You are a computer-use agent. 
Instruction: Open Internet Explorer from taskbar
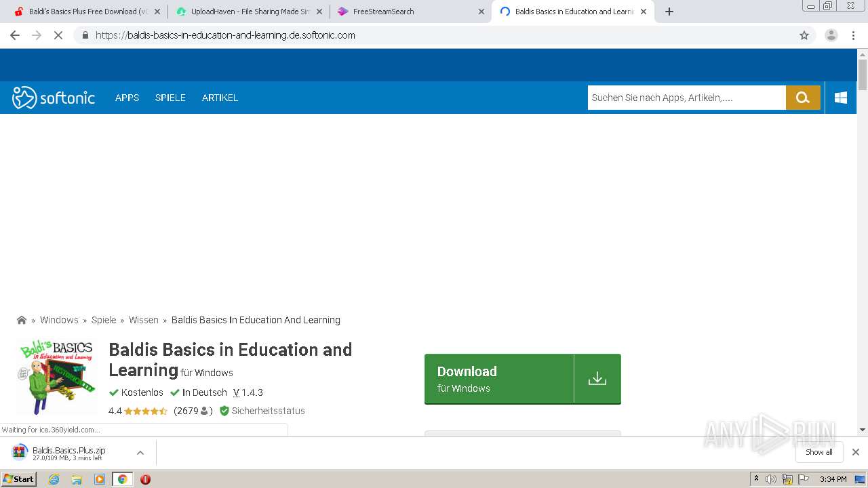(x=54, y=479)
